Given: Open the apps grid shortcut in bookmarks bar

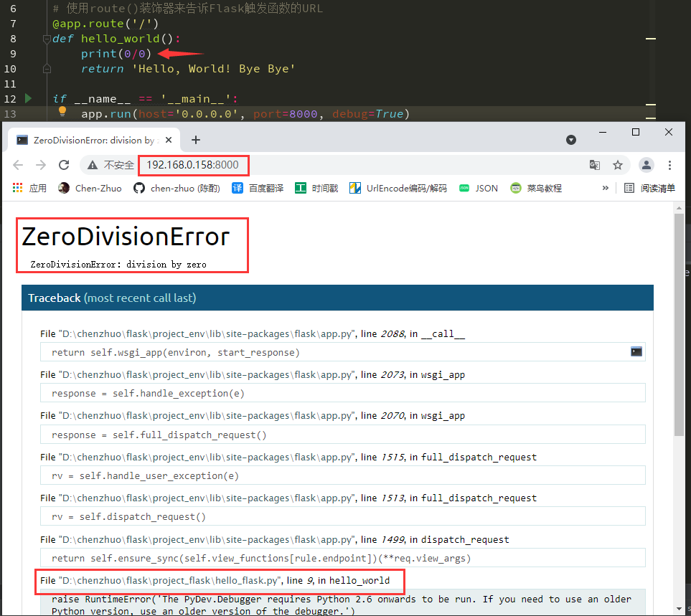Looking at the screenshot, I should 19,188.
